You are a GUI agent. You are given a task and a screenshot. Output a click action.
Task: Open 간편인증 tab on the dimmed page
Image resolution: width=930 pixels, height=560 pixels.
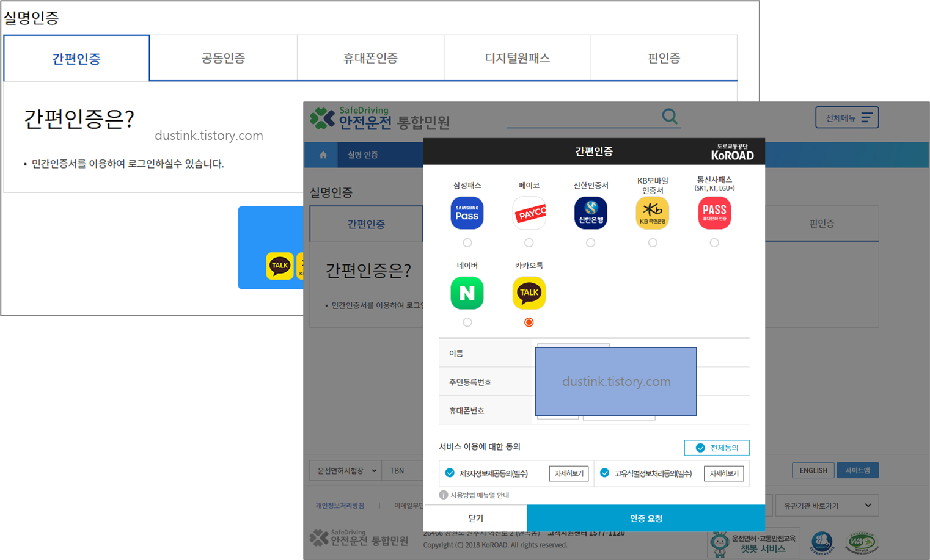[366, 224]
